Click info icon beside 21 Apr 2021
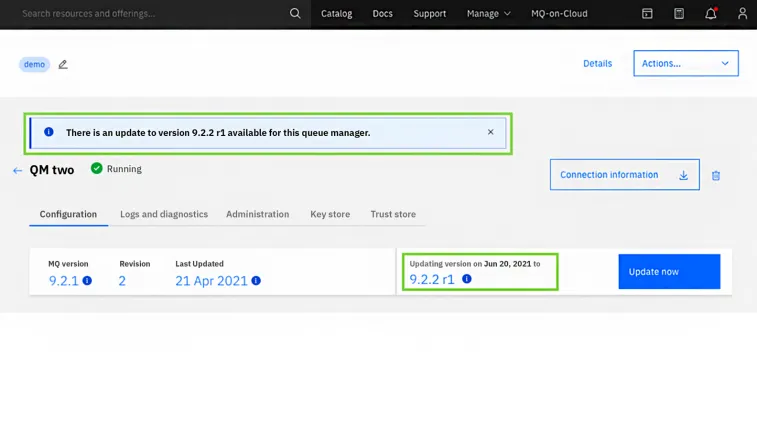The height and width of the screenshot is (425, 757). tap(256, 281)
